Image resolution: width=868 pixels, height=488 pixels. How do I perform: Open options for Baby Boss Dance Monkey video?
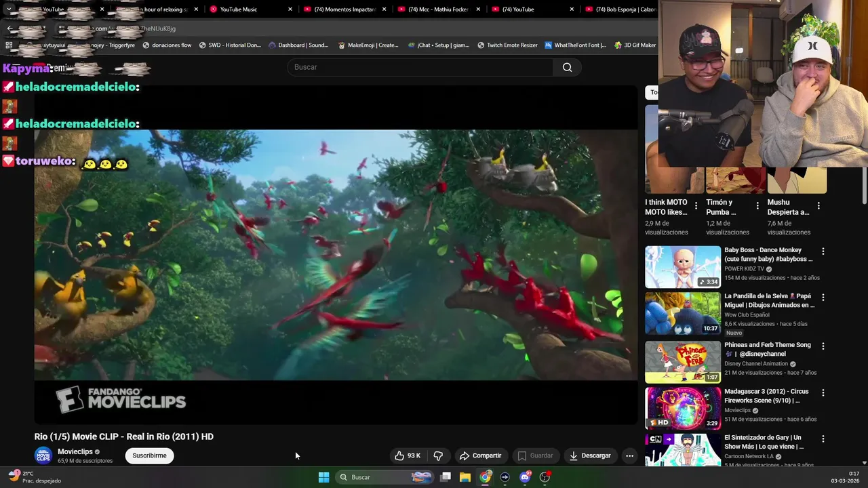click(x=823, y=251)
